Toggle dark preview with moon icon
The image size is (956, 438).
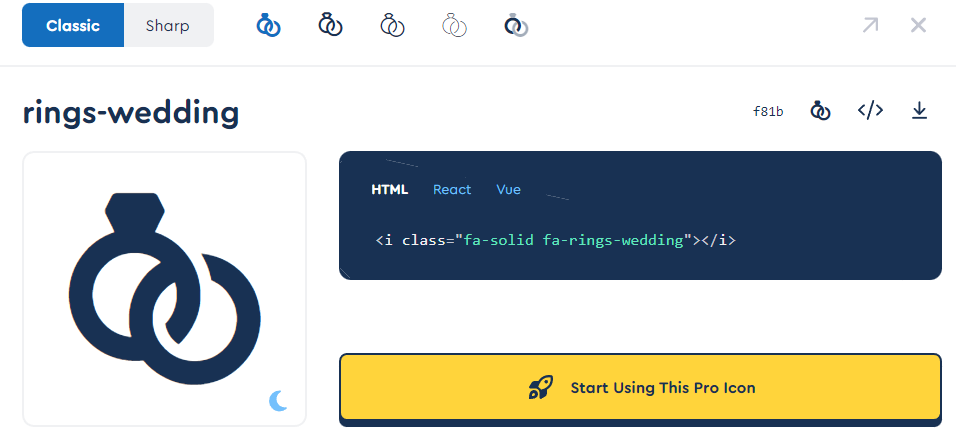(278, 401)
